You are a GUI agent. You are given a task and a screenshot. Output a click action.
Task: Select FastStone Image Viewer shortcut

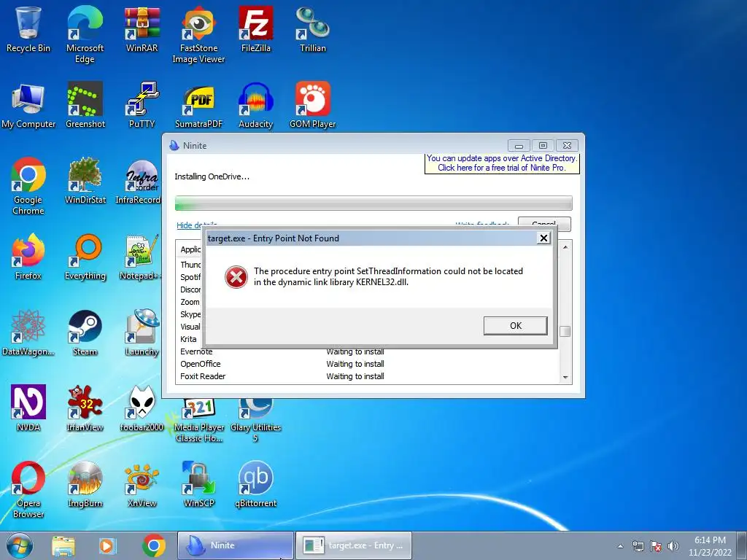click(x=198, y=34)
